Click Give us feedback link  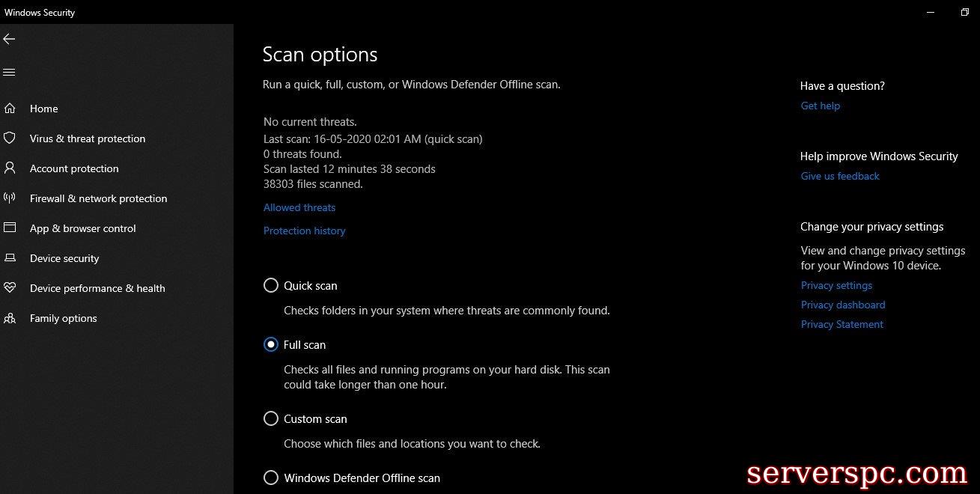point(840,176)
